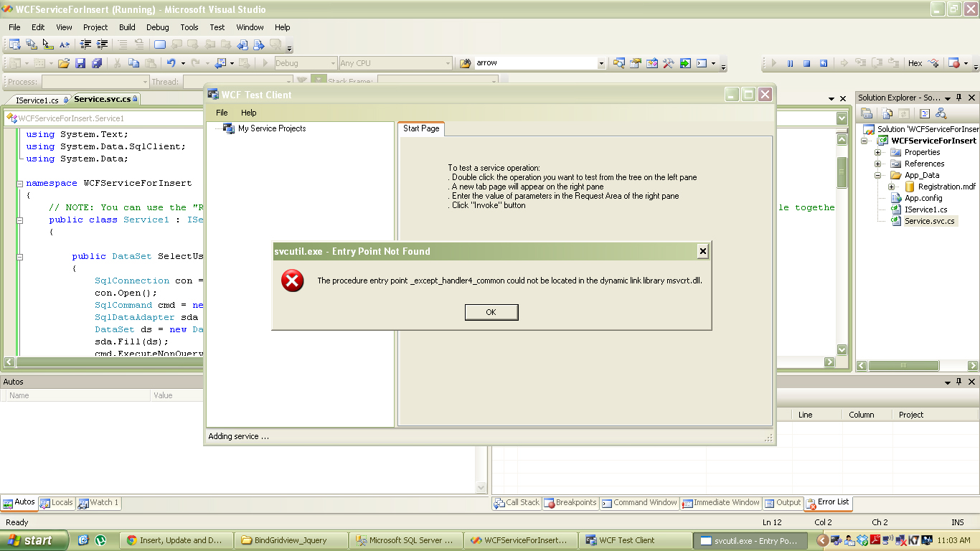Open the Any CPU platform dropdown

click(x=396, y=63)
